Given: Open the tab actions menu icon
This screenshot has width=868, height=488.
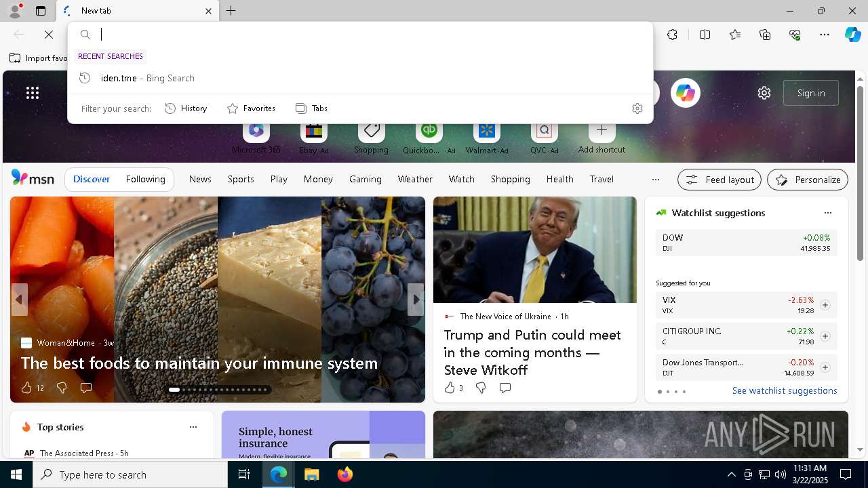Looking at the screenshot, I should pos(41,11).
